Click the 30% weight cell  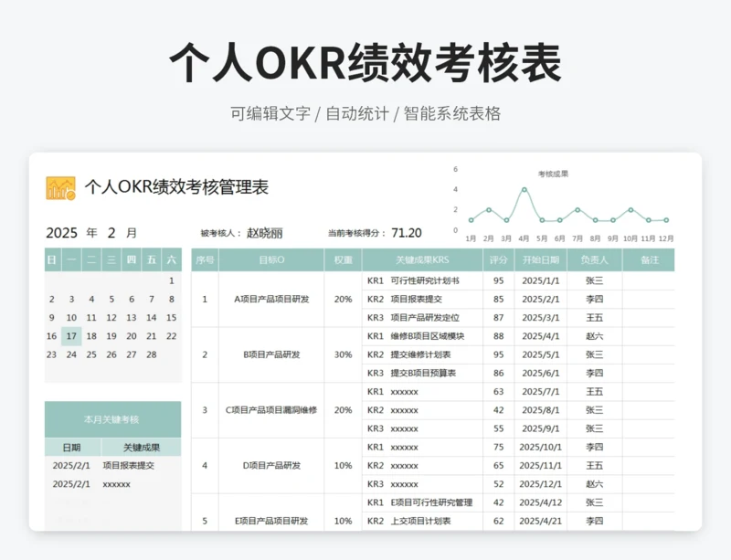tap(344, 354)
